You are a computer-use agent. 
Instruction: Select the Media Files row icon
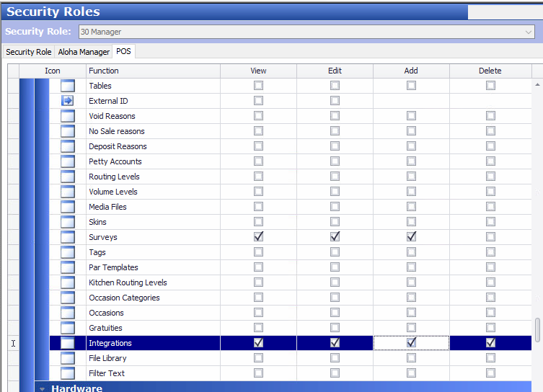pos(68,207)
